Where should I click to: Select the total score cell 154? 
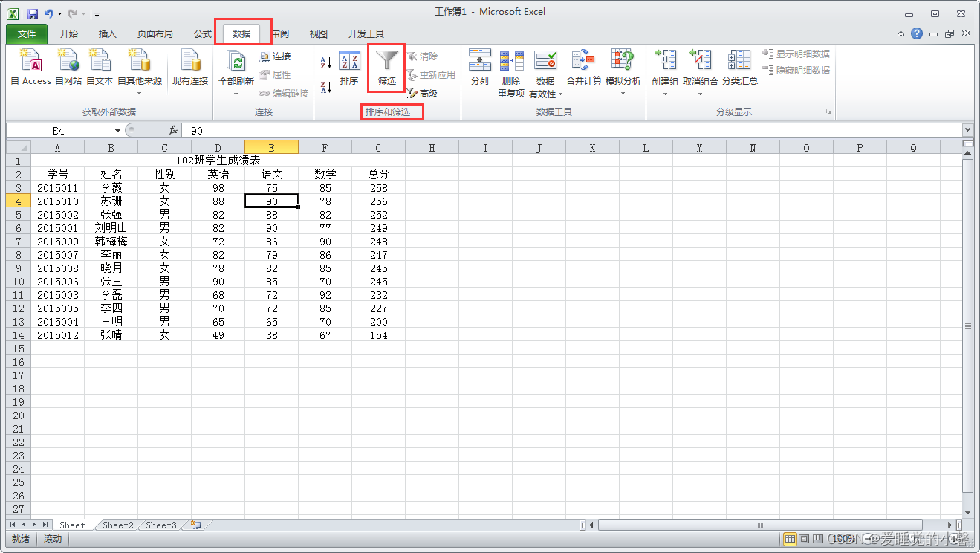[x=379, y=335]
